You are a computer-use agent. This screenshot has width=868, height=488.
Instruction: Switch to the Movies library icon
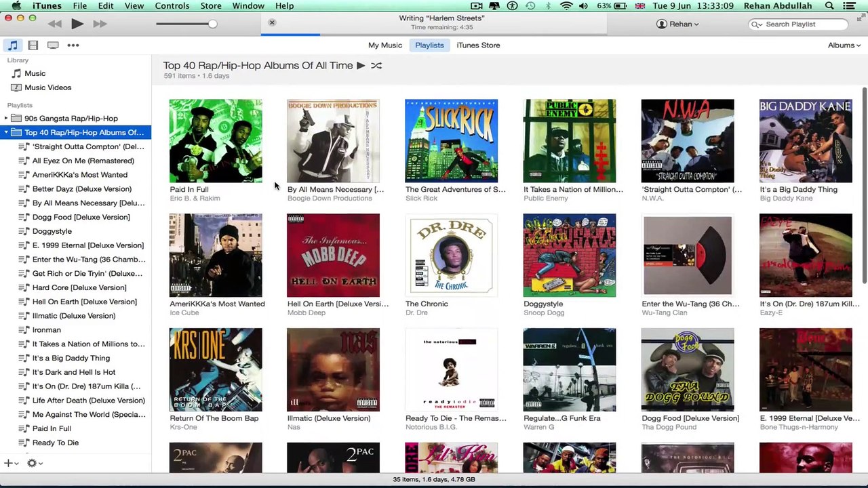[33, 45]
